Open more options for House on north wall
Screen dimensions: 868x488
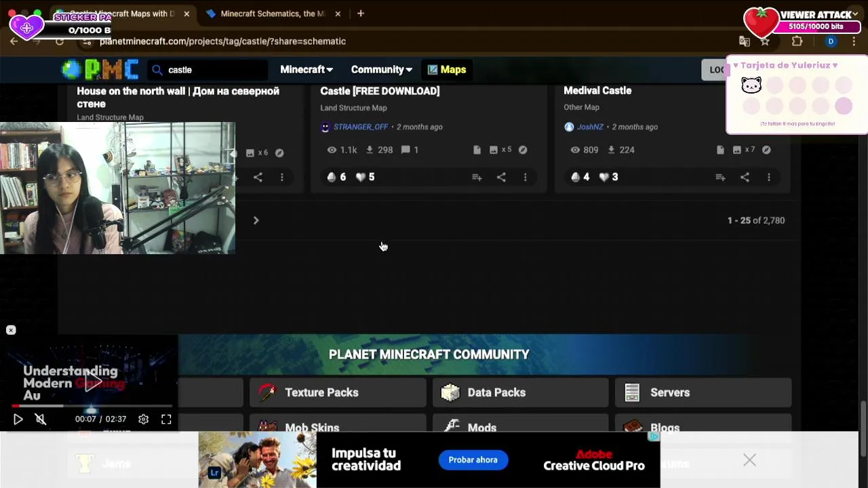281,177
